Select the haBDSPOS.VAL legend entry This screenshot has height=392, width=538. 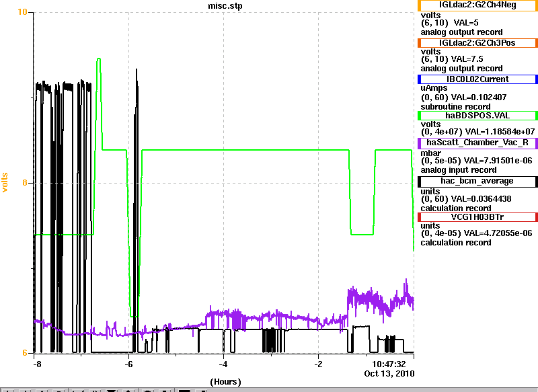point(477,116)
